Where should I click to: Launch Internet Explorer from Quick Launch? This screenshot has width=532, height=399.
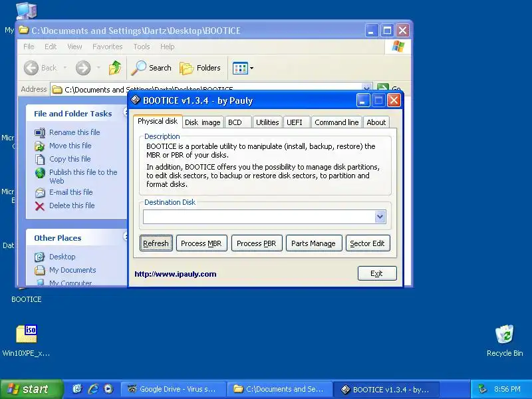click(x=92, y=389)
